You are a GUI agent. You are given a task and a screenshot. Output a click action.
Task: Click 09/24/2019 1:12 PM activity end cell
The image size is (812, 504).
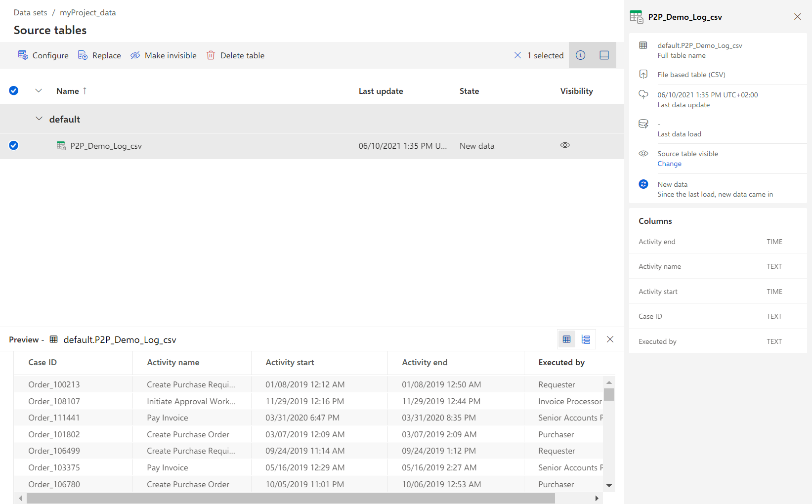pos(439,451)
